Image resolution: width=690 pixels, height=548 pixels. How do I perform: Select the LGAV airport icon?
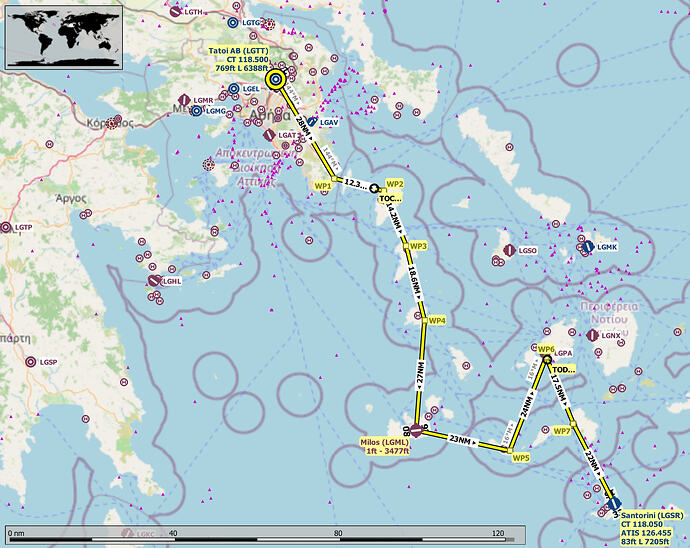point(312,121)
